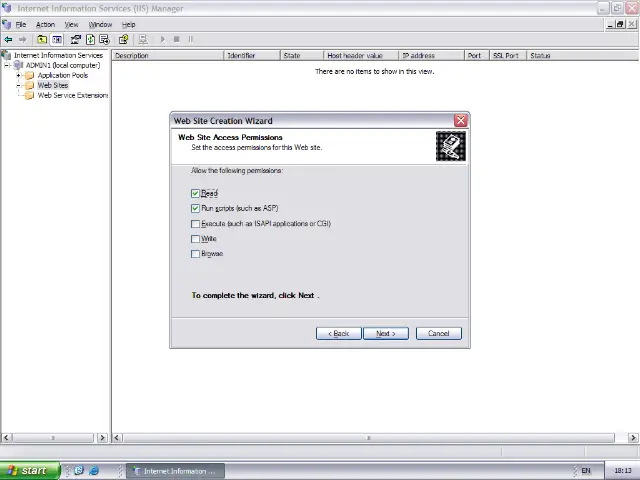This screenshot has width=640, height=480.
Task: Click the wizard graphic in the dialog header
Action: point(451,146)
